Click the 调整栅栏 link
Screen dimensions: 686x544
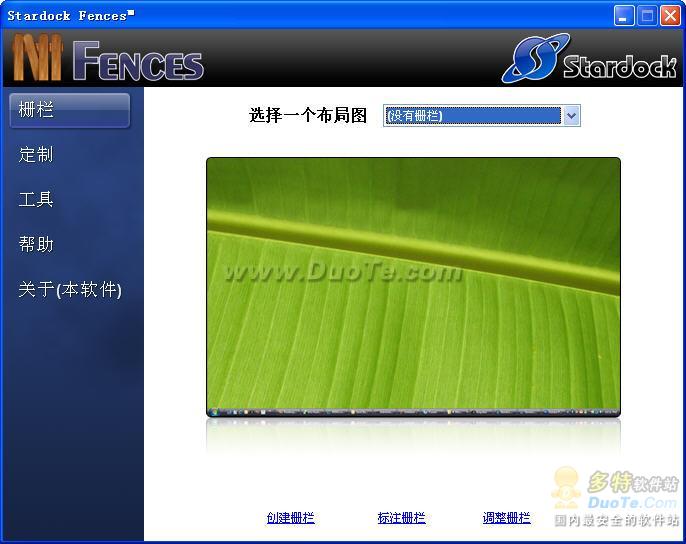(507, 518)
